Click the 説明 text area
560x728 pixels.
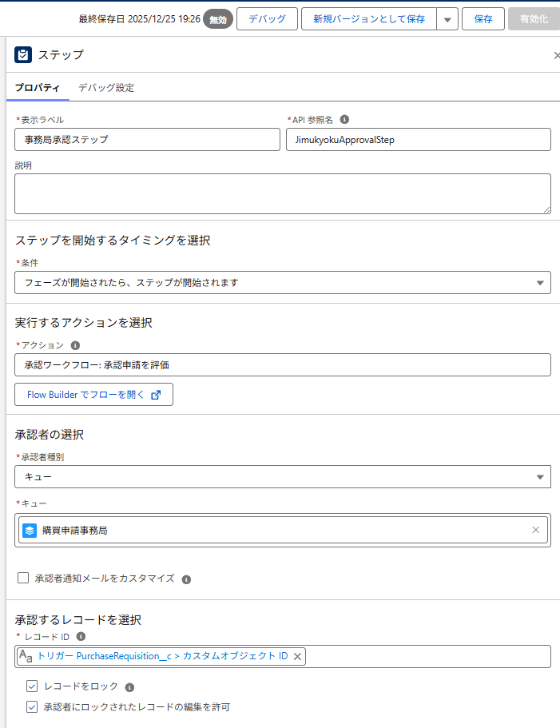coord(283,193)
